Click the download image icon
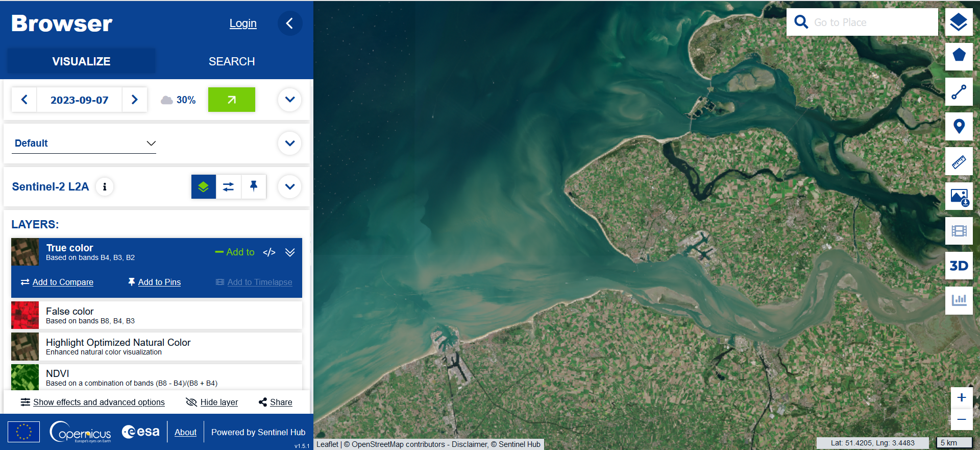Screen dimensions: 980x450 click(958, 197)
